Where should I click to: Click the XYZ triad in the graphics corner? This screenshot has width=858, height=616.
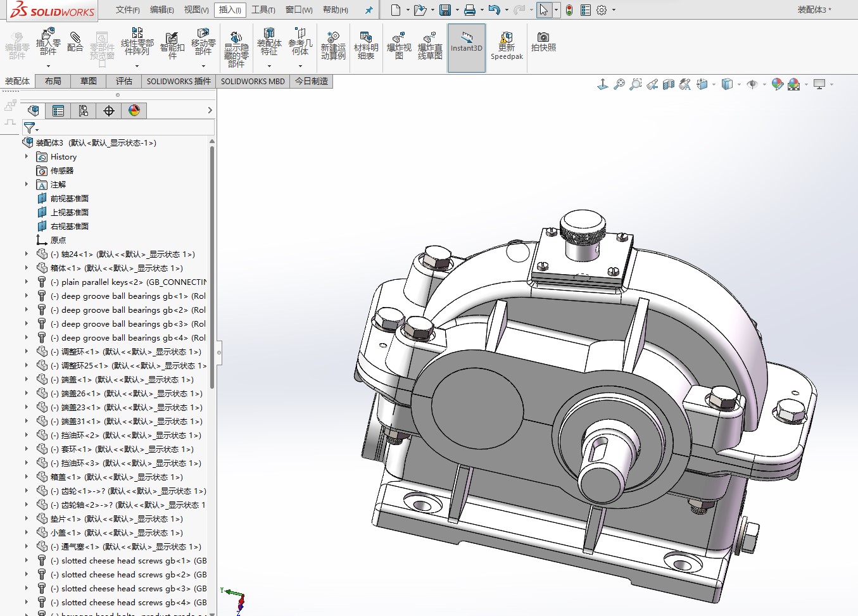tap(234, 600)
